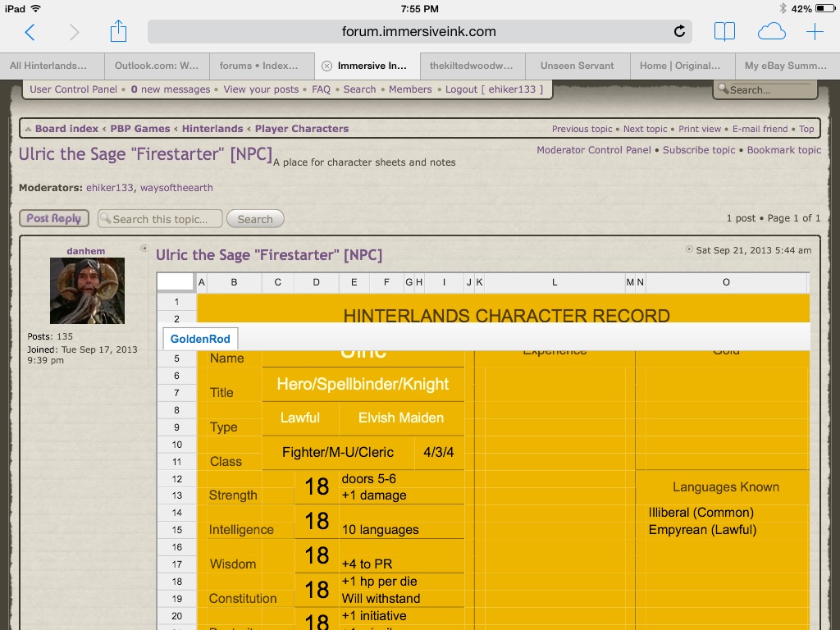The height and width of the screenshot is (630, 840).
Task: Tap the Safari back arrow
Action: (x=30, y=32)
